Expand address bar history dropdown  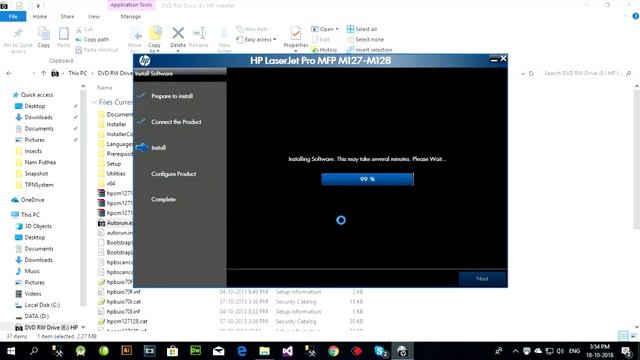[x=523, y=73]
